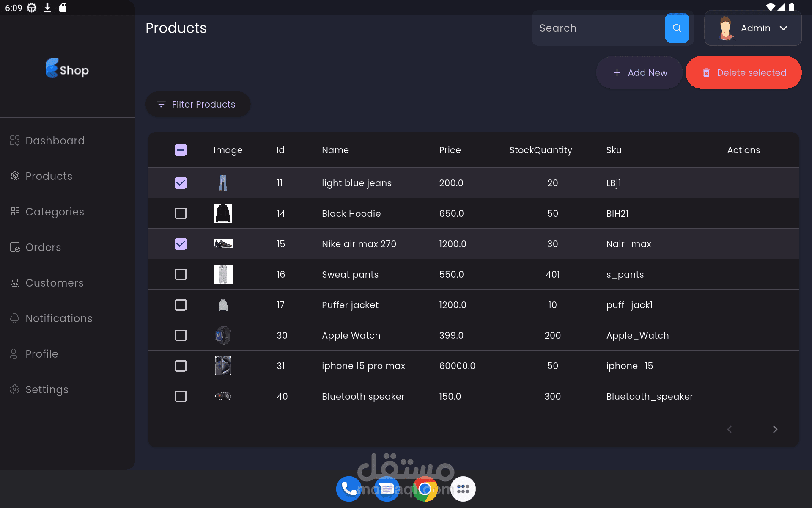Tick the Apple Watch row checkbox
812x508 pixels.
(x=181, y=335)
